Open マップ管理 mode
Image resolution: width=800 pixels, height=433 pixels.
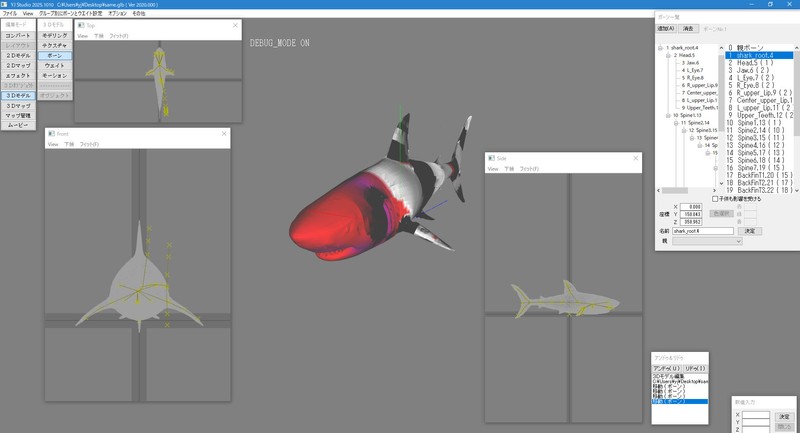click(18, 116)
